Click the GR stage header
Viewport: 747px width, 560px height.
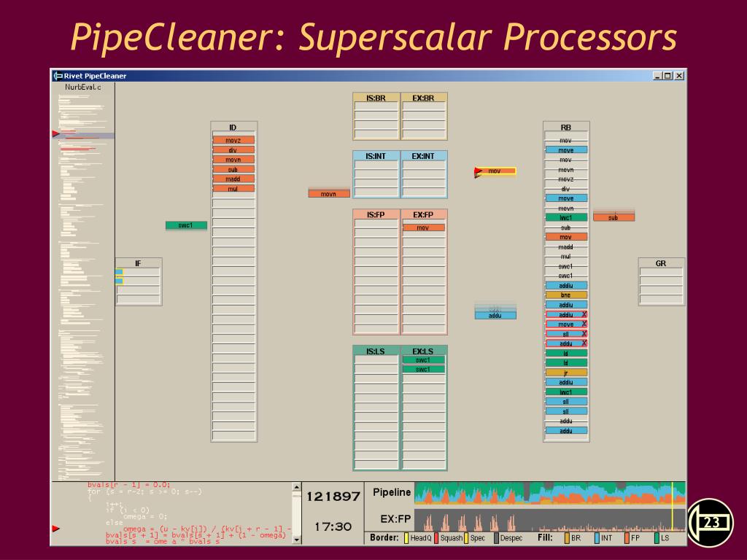(661, 263)
